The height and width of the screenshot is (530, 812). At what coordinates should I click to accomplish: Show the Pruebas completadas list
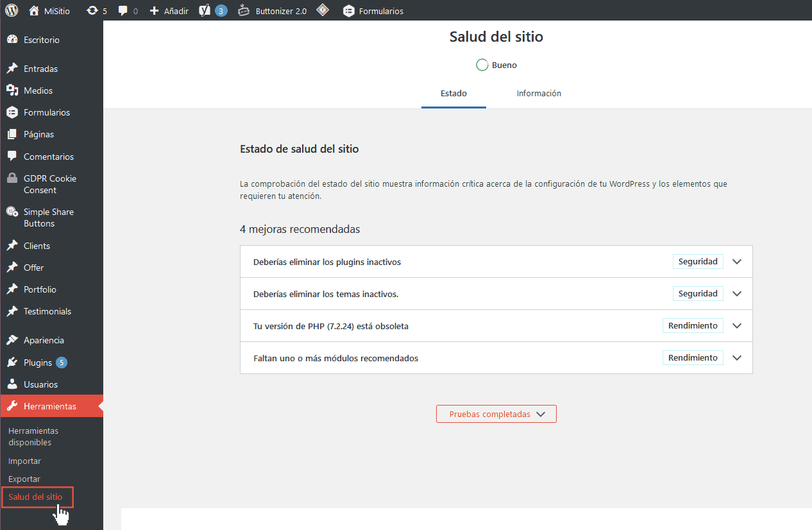tap(496, 414)
